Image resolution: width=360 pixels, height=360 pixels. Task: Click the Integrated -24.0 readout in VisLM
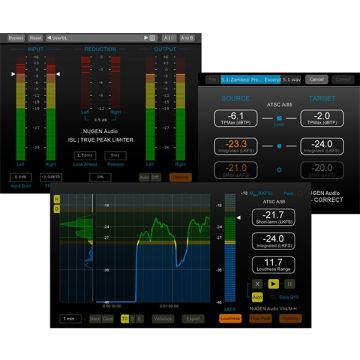click(x=273, y=241)
